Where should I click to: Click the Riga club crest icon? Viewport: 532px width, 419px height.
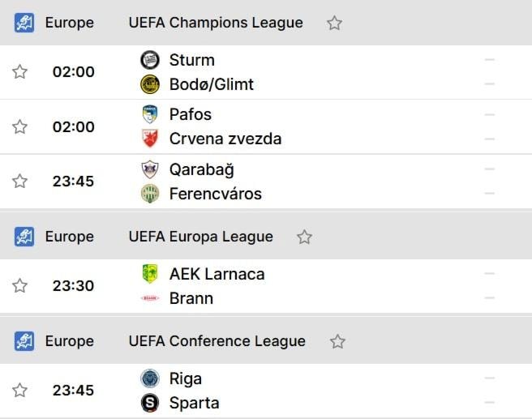click(149, 378)
